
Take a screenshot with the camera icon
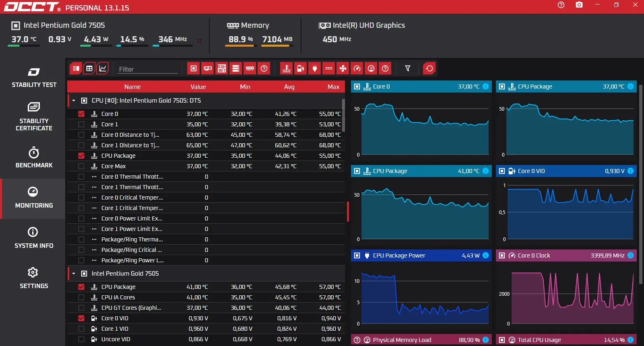point(579,5)
